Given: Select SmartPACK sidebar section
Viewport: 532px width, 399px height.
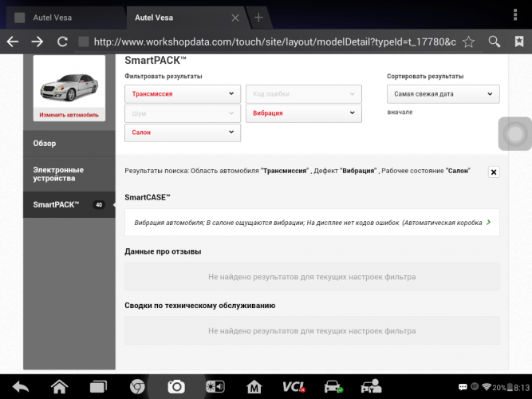Looking at the screenshot, I should click(69, 204).
